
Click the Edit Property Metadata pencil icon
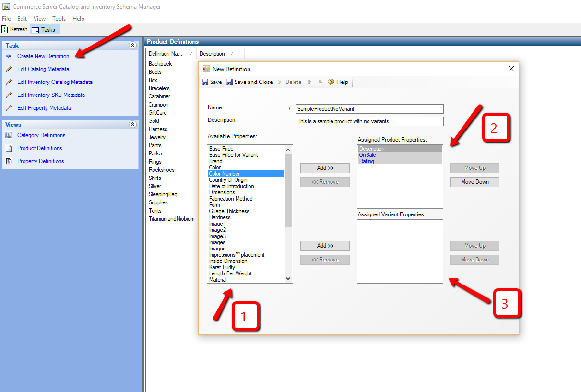[x=8, y=108]
